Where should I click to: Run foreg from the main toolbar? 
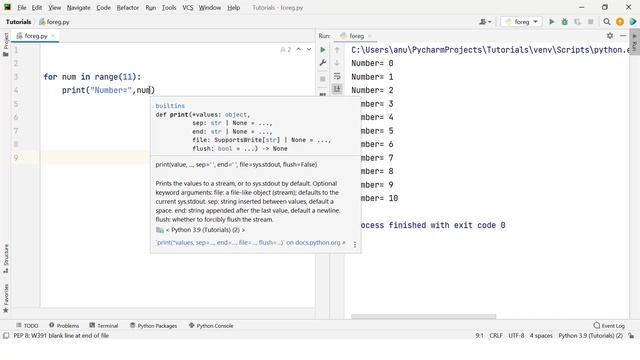coord(551,22)
